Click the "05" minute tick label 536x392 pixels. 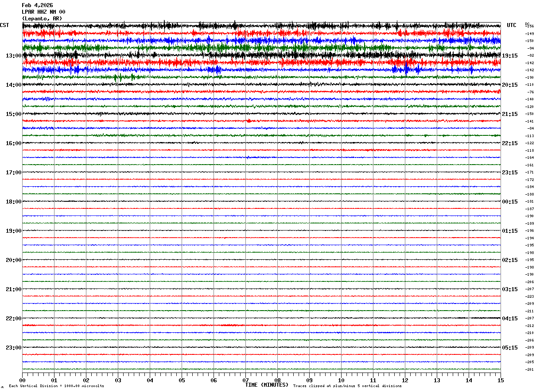pyautogui.click(x=182, y=380)
